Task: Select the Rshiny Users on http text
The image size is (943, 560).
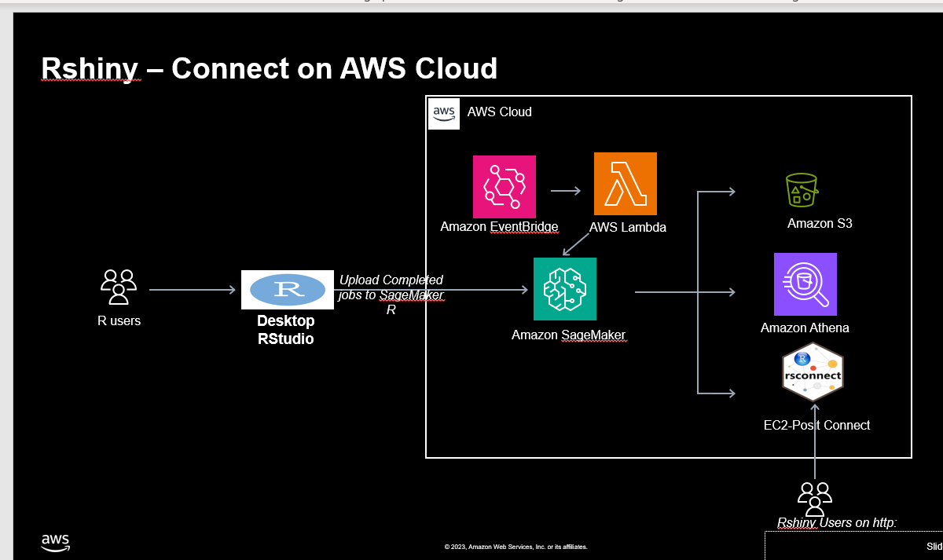Action: (837, 523)
